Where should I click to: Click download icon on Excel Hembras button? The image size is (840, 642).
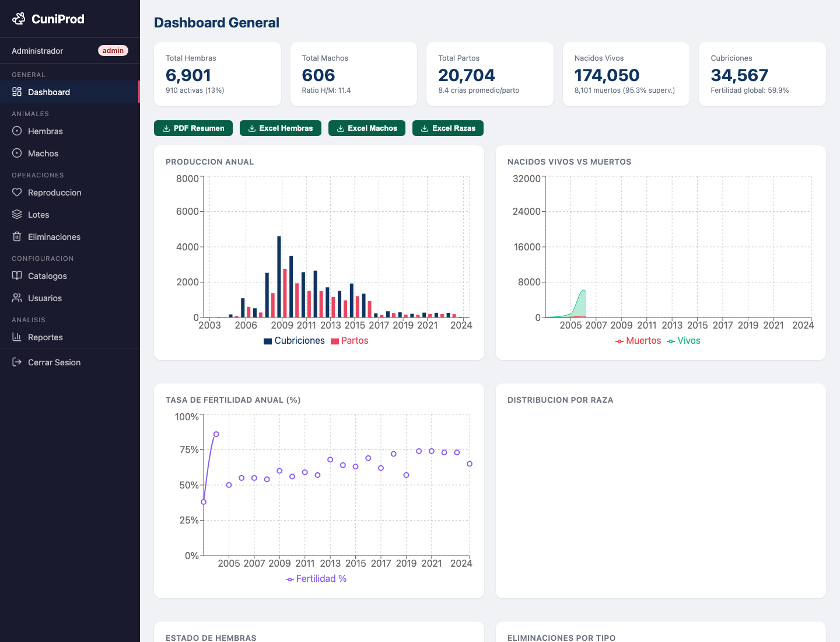252,128
